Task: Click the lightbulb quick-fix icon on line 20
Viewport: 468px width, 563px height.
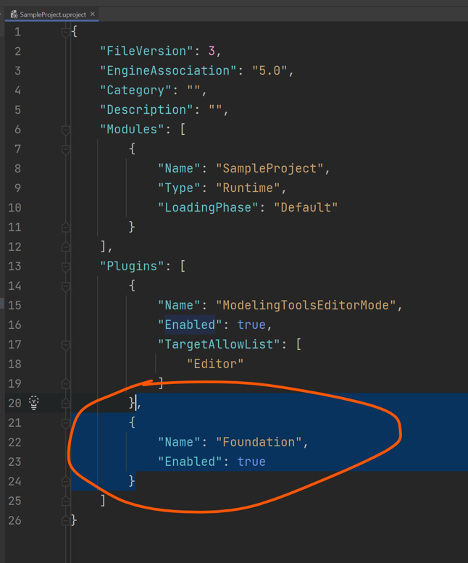Action: (x=34, y=403)
